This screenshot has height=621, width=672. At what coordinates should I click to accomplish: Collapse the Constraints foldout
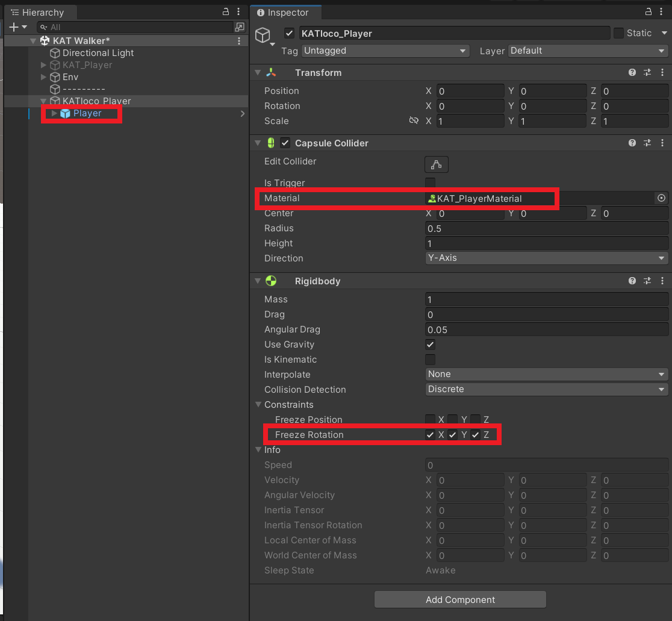[x=258, y=404]
